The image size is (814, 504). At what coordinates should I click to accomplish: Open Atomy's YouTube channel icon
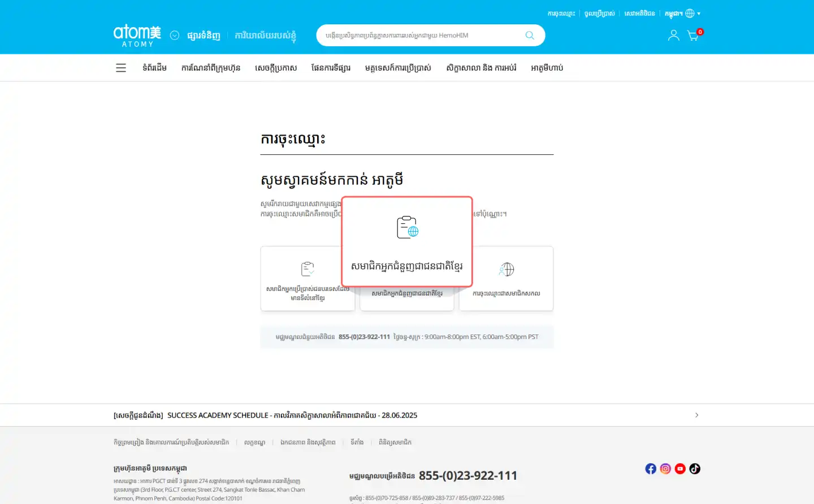click(x=680, y=468)
